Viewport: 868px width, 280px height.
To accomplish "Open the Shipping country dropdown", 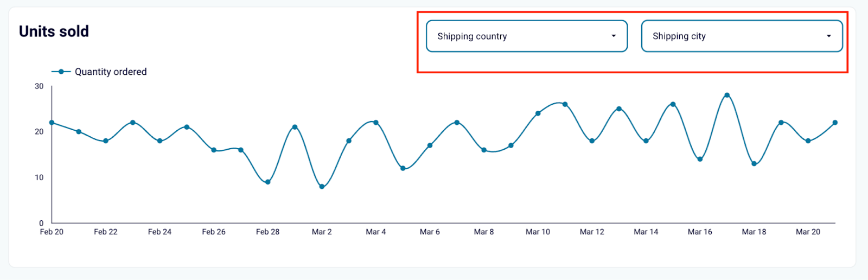I will coord(527,36).
